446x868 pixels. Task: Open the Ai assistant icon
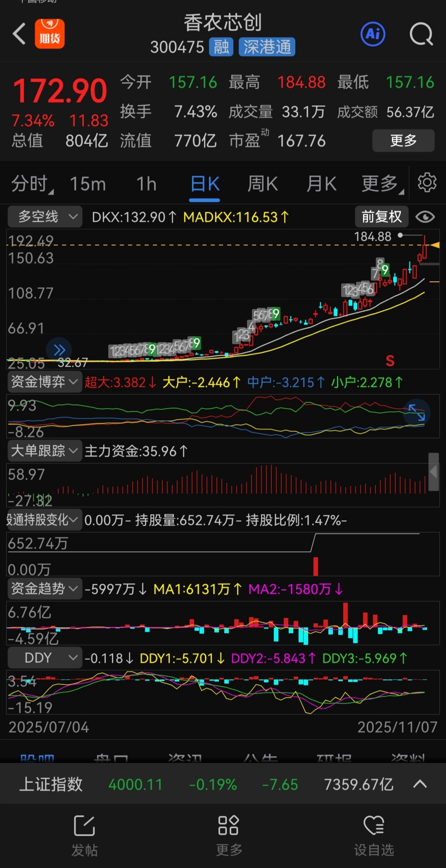click(x=373, y=34)
